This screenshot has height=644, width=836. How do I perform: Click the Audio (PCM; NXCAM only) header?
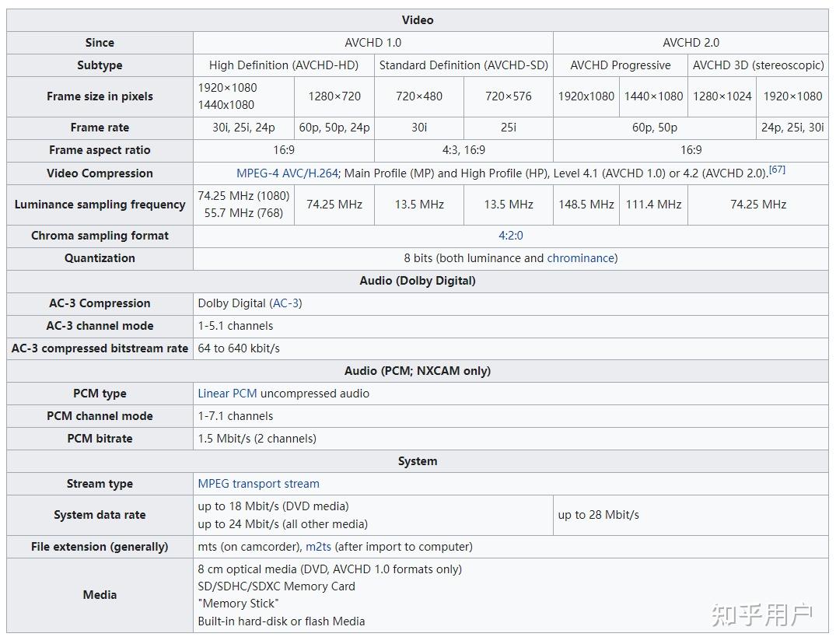418,371
